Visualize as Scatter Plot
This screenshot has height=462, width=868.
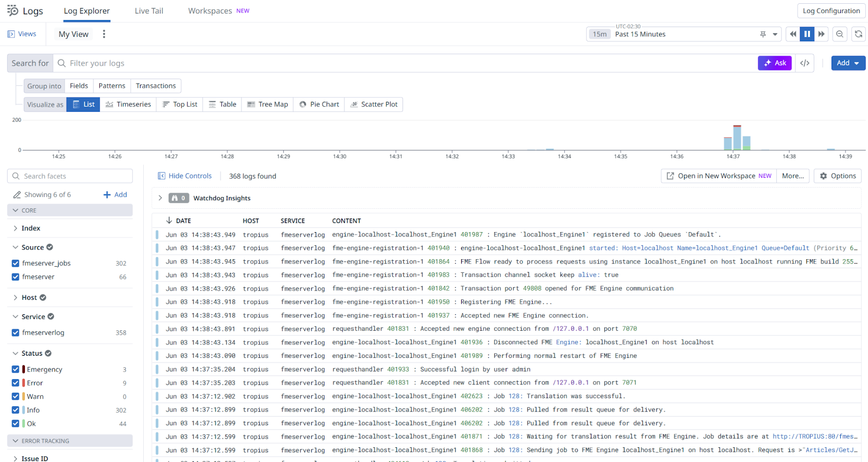[x=374, y=105]
